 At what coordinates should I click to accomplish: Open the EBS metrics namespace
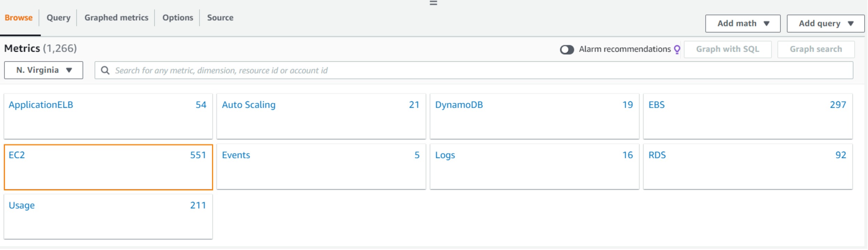(656, 105)
